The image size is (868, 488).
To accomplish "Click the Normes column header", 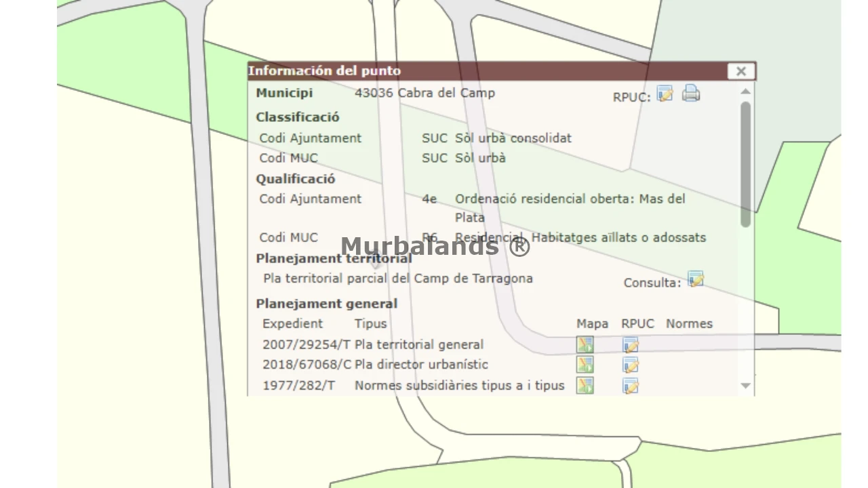I will point(689,324).
